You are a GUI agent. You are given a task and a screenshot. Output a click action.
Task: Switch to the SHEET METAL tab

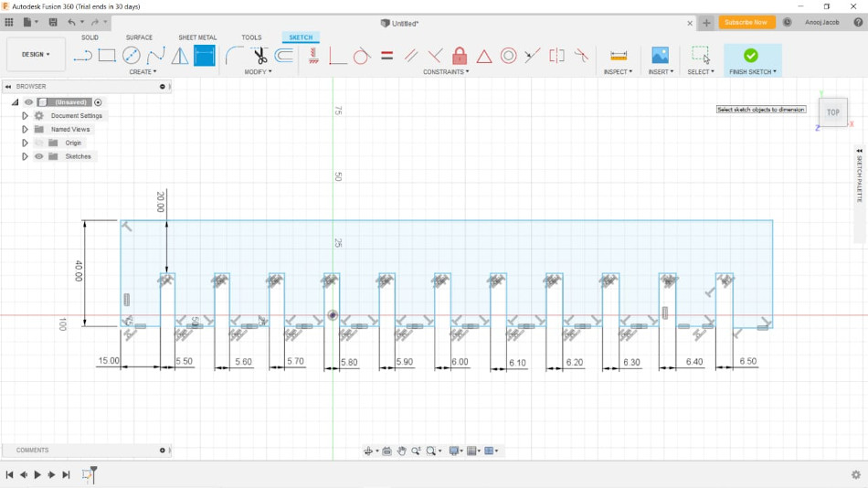coord(197,37)
